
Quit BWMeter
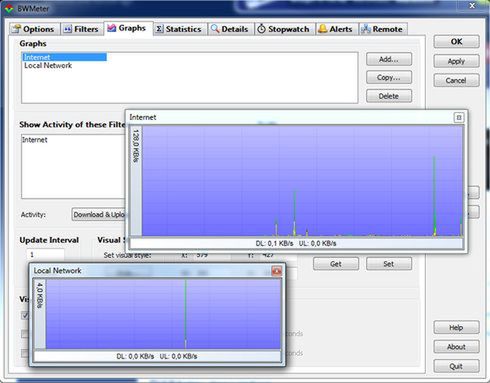point(456,366)
